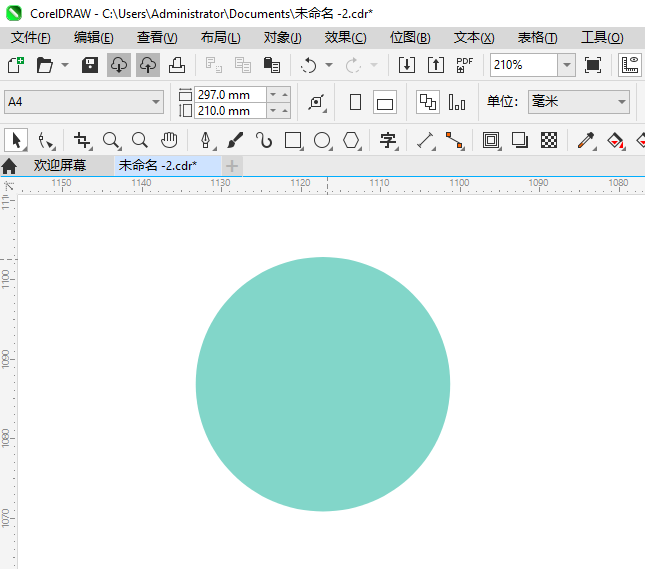Click the teal circle on canvas
This screenshot has height=569, width=645.
point(323,384)
